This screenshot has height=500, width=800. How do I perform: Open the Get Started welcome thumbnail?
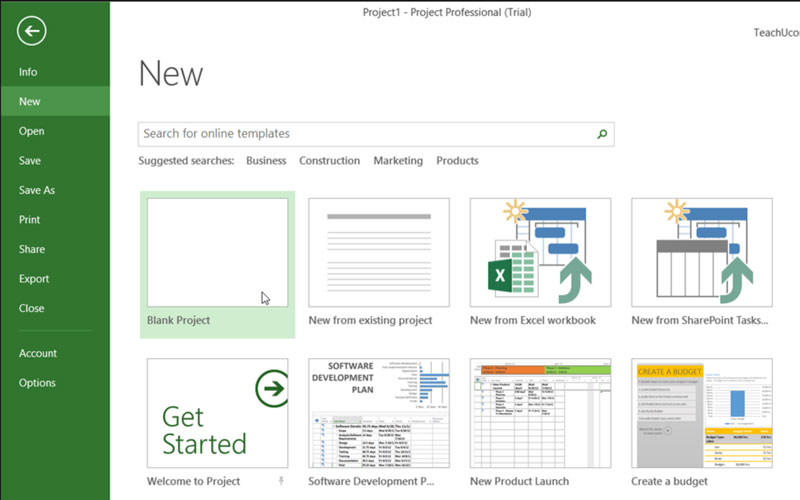click(x=217, y=413)
